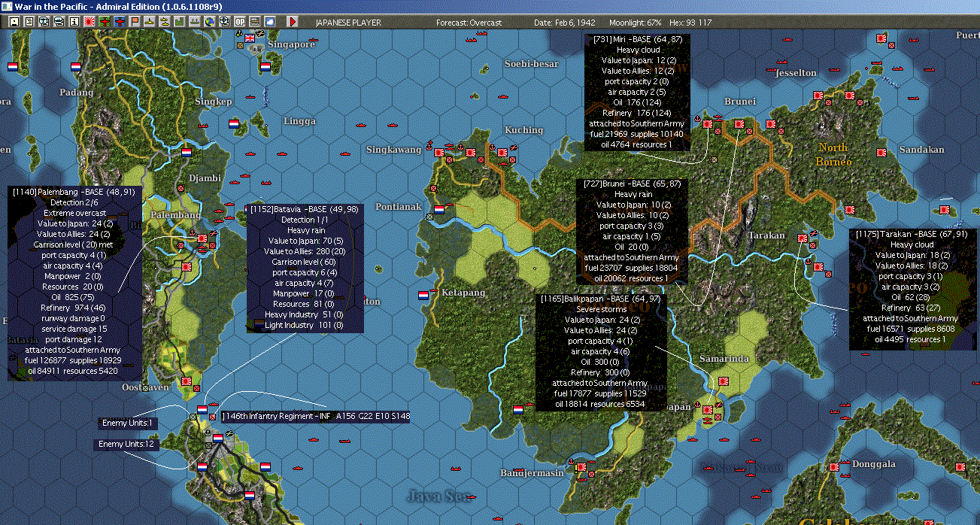Open the cloud weather toolbar icon
This screenshot has width=980, height=525.
tap(269, 22)
